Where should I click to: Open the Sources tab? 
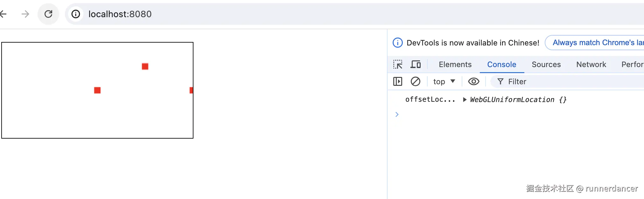pos(546,65)
